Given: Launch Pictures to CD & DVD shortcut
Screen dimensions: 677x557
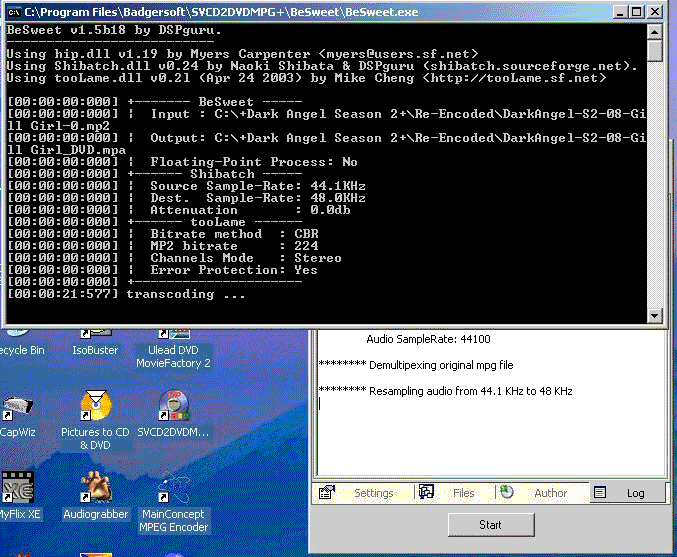Looking at the screenshot, I should [95, 421].
